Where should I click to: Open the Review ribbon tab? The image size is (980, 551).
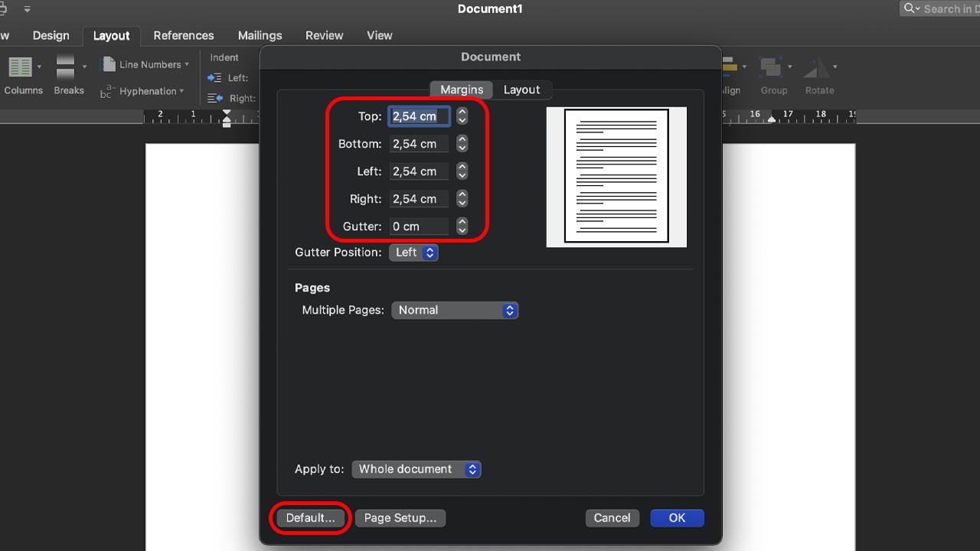pos(325,35)
